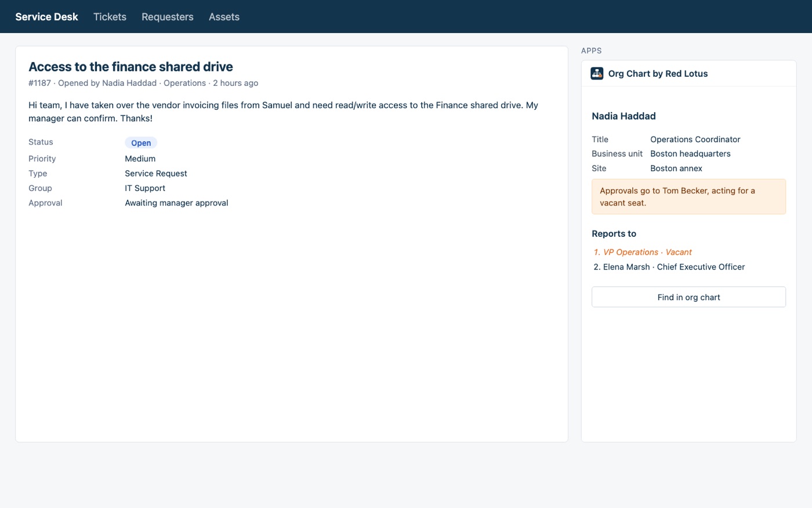812x508 pixels.
Task: Click the 'Status' field label
Action: coord(41,142)
